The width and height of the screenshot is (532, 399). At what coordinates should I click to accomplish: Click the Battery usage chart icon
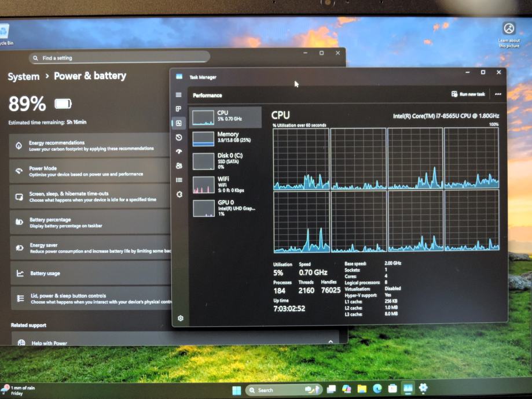tap(20, 274)
